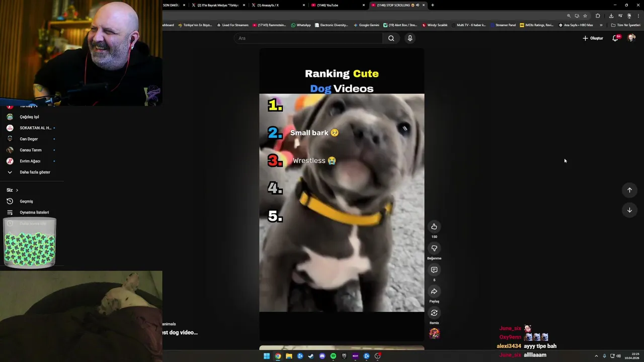This screenshot has height=362, width=644.
Task: Switch to the (1146) YouTube tab
Action: tap(337, 5)
